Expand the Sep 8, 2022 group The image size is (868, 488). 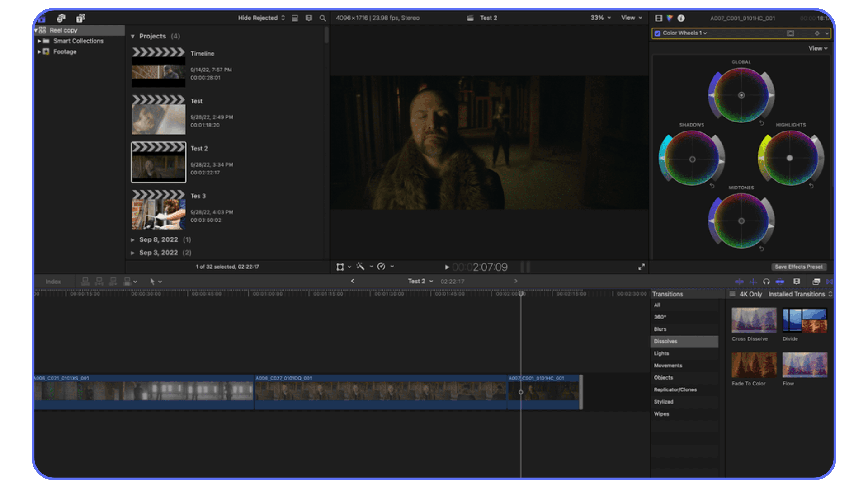[133, 240]
